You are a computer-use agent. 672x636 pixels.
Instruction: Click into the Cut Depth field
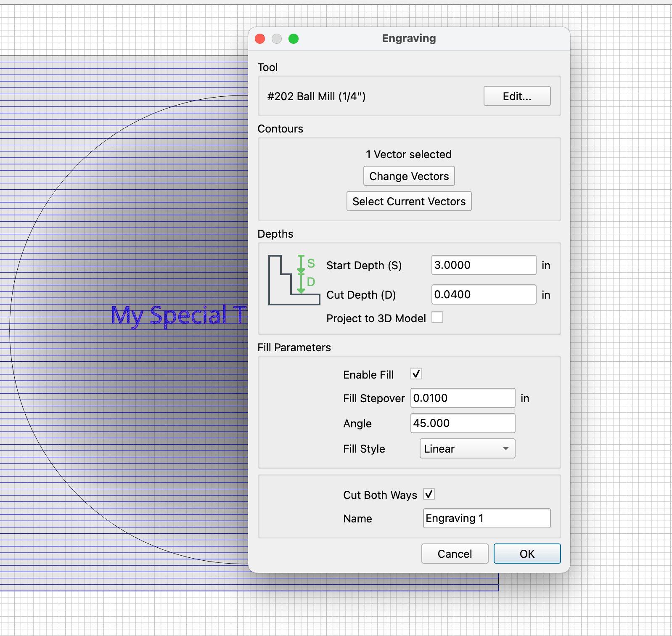pos(484,294)
